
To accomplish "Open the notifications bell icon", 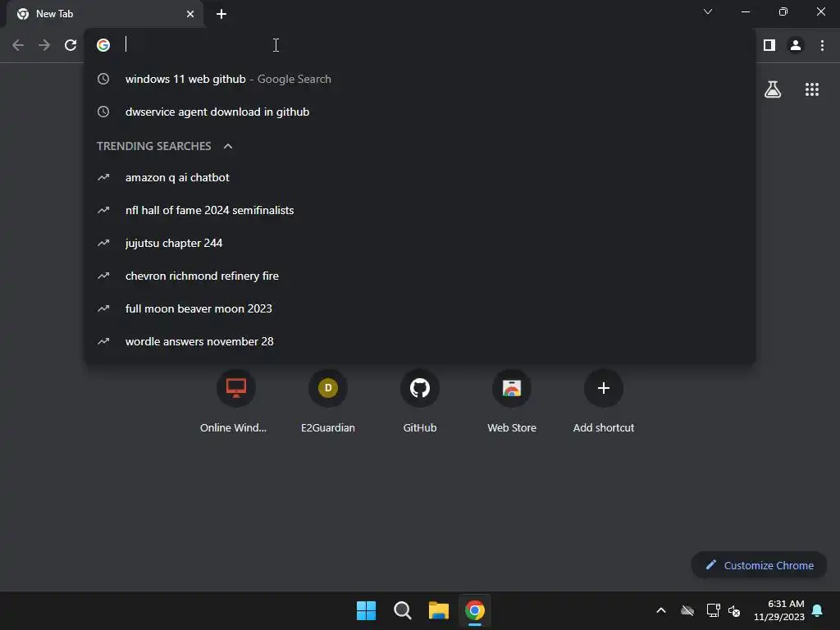I will tap(818, 610).
